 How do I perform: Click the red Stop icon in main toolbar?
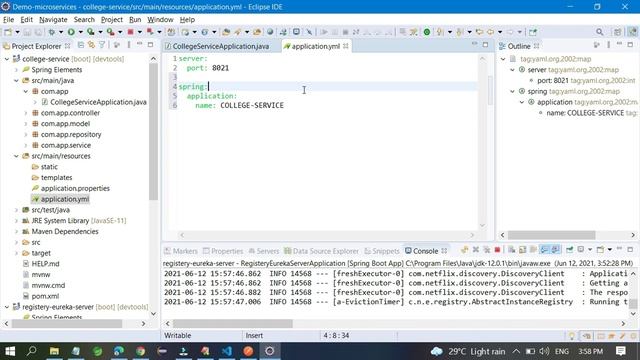click(130, 32)
